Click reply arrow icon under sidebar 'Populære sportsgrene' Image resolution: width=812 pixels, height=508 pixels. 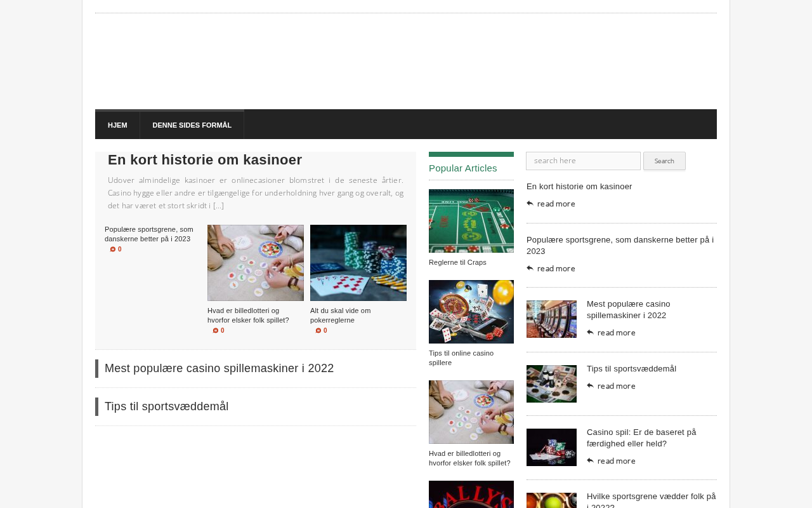[x=530, y=268]
